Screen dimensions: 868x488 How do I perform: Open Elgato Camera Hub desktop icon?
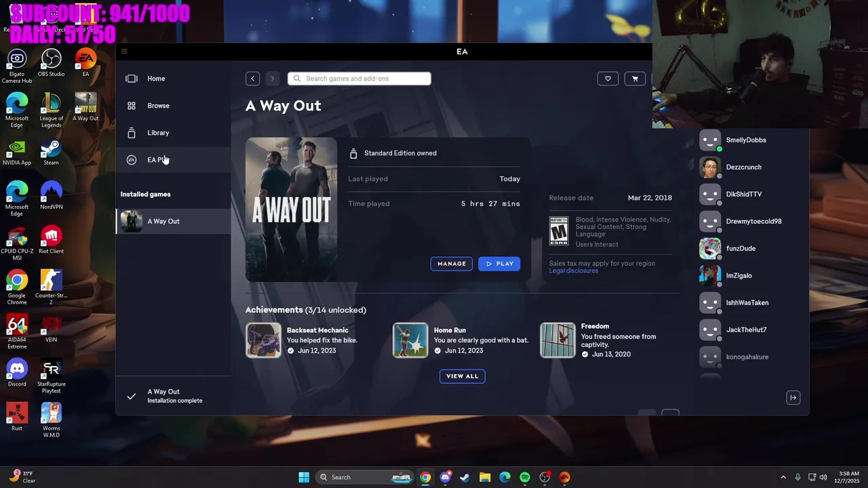coord(17,66)
